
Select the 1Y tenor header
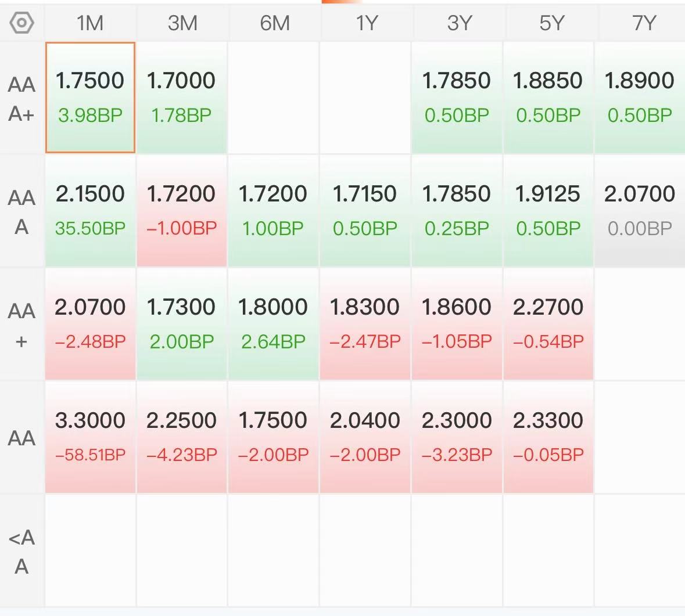(366, 23)
